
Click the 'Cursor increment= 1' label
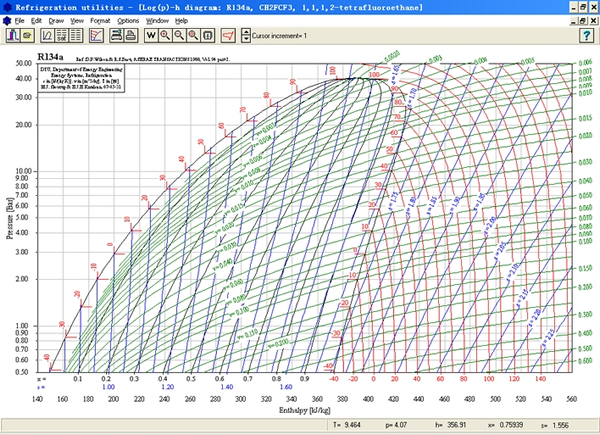(279, 36)
